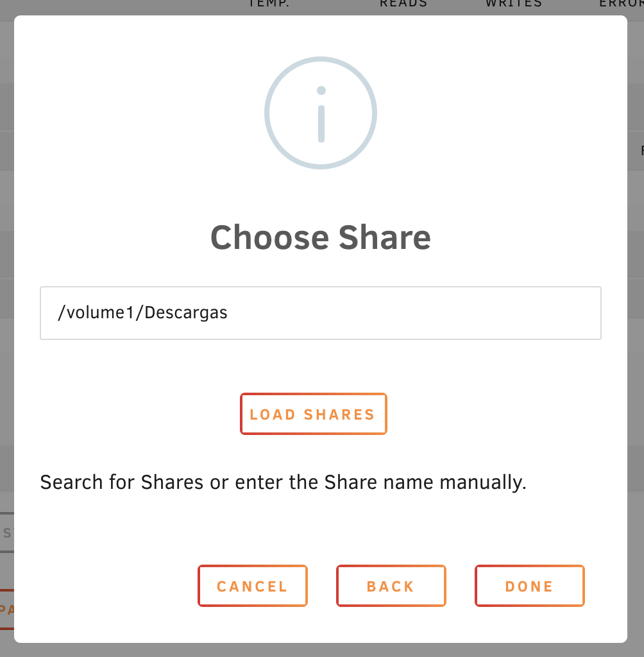Go back with the Back button
This screenshot has width=644, height=657.
[391, 586]
